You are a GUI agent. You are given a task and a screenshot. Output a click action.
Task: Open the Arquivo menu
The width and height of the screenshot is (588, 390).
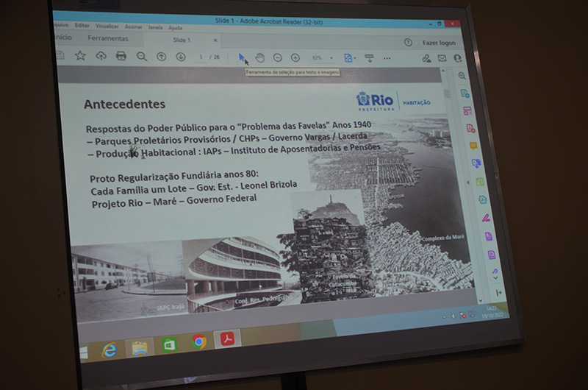(61, 25)
